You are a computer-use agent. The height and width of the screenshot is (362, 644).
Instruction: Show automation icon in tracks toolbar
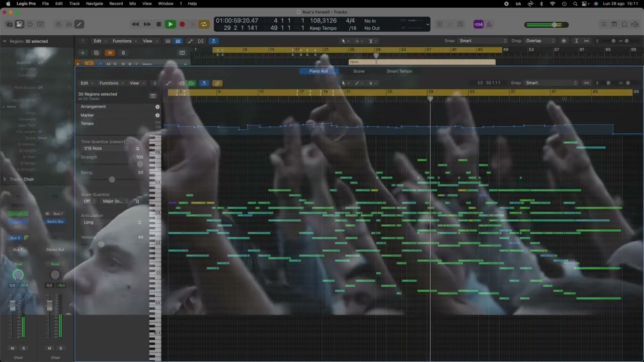pos(190,41)
